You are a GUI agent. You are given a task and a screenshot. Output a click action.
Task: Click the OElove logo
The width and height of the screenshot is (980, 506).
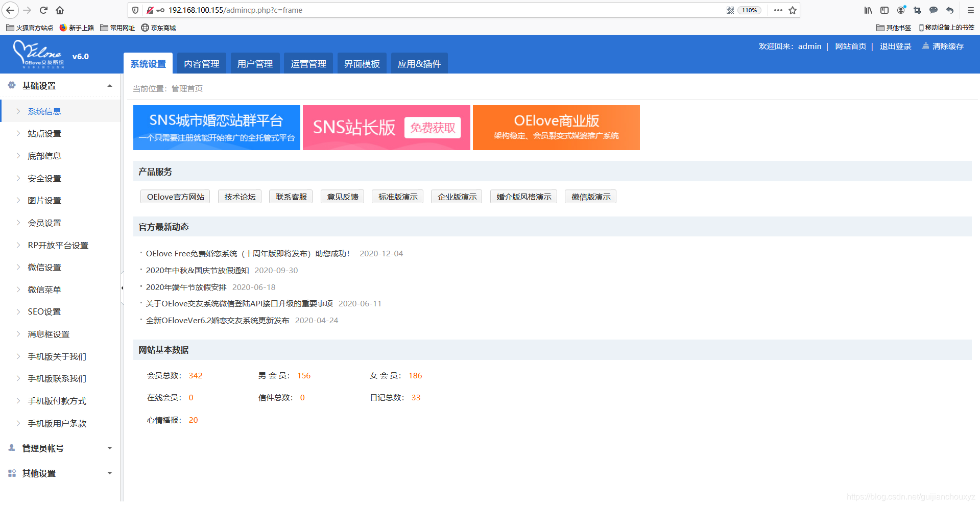point(39,54)
